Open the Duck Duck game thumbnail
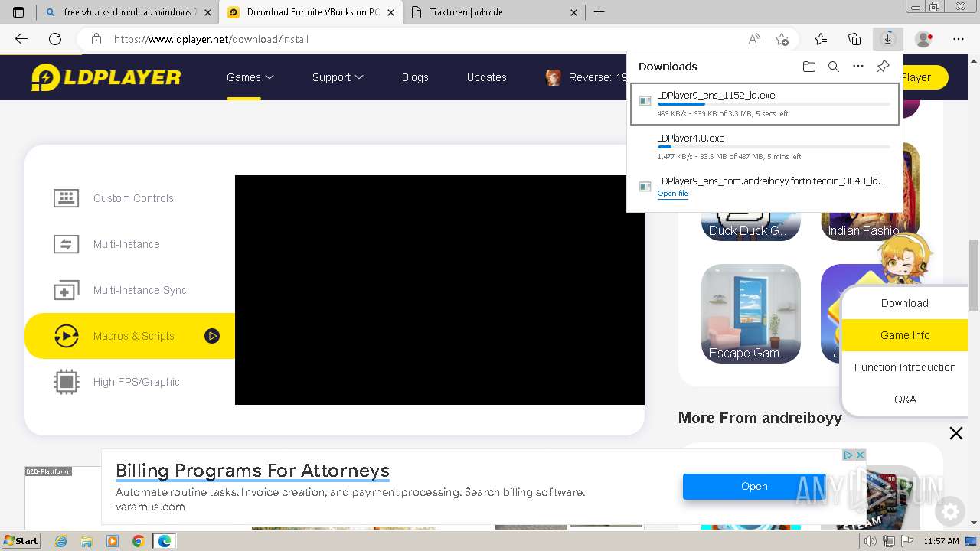The image size is (980, 551). click(x=751, y=227)
